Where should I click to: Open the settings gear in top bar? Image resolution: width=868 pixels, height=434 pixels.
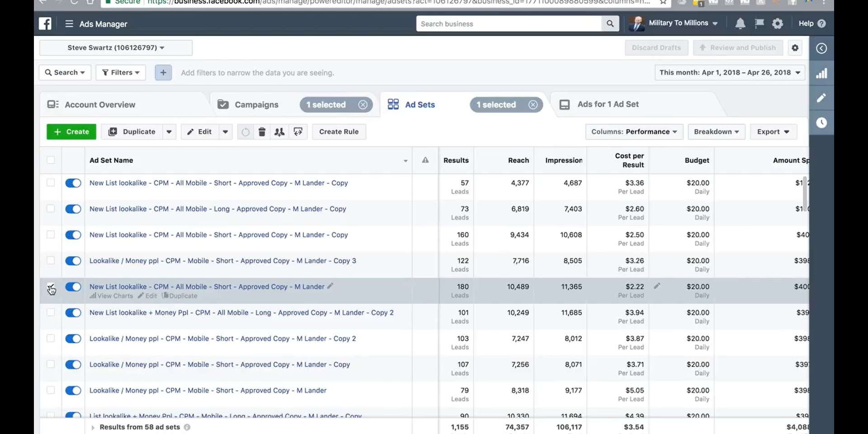tap(778, 24)
